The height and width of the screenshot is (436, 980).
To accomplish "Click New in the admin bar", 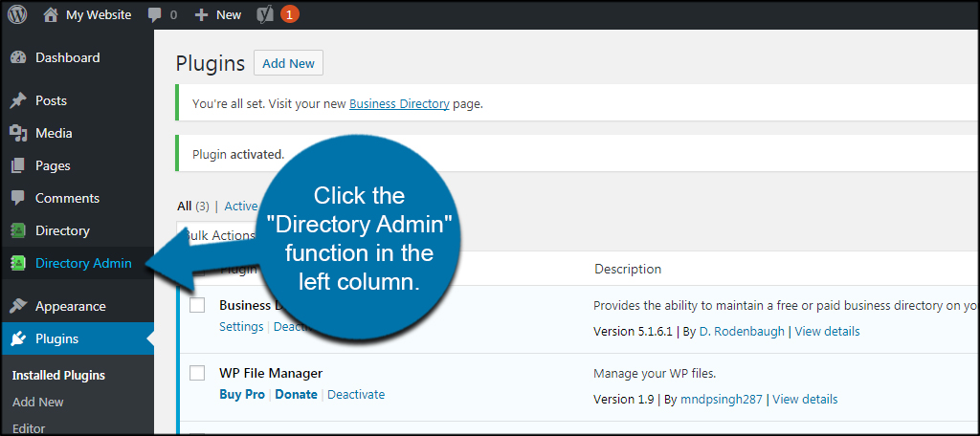I will [229, 15].
